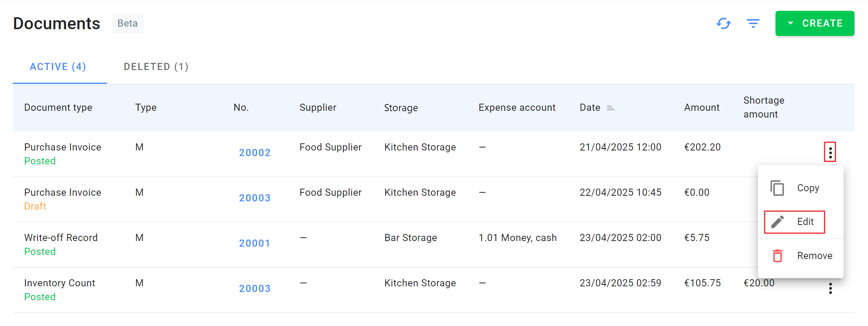Click the pencil Edit icon
Screen dimensions: 868x326
[777, 222]
